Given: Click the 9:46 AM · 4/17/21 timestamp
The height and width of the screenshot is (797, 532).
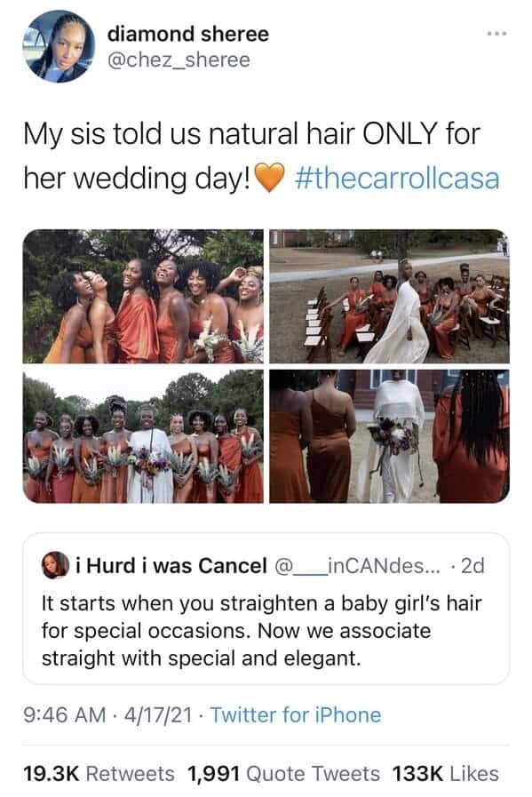Looking at the screenshot, I should [107, 714].
